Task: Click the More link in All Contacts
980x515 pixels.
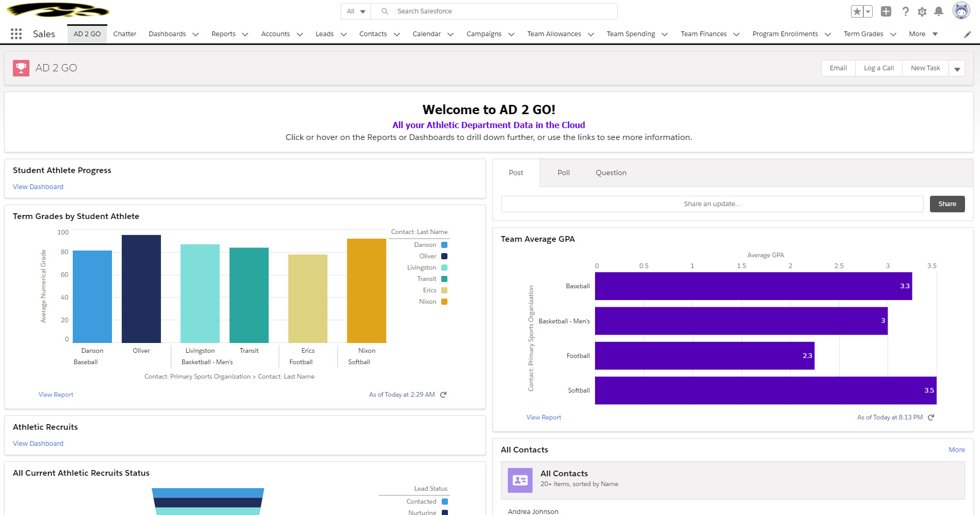Action: (x=956, y=450)
